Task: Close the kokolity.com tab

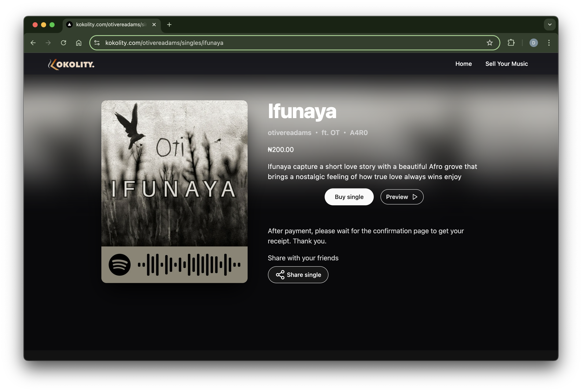Action: coord(154,25)
